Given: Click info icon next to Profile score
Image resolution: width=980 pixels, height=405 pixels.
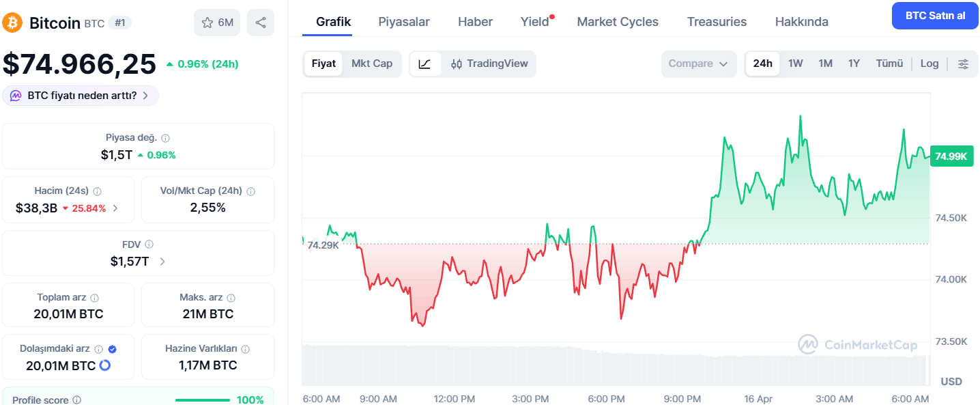Looking at the screenshot, I should click(x=77, y=400).
